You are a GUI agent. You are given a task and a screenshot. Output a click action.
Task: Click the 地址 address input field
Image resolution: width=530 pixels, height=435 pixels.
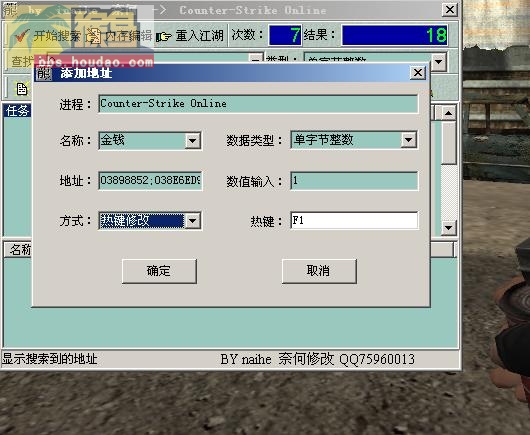150,181
